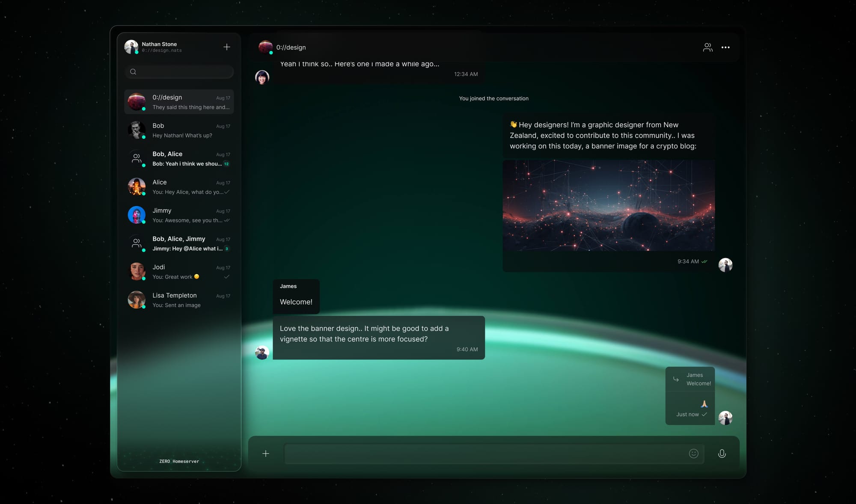Click the You joined the conversation notice
Screen dimensions: 856x504
[493, 98]
